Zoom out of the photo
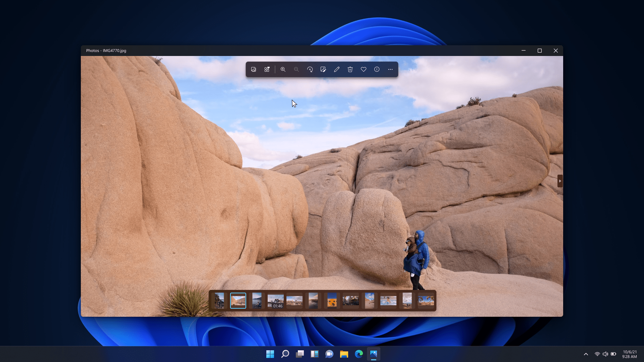Viewport: 644px width, 362px height. [x=297, y=69]
